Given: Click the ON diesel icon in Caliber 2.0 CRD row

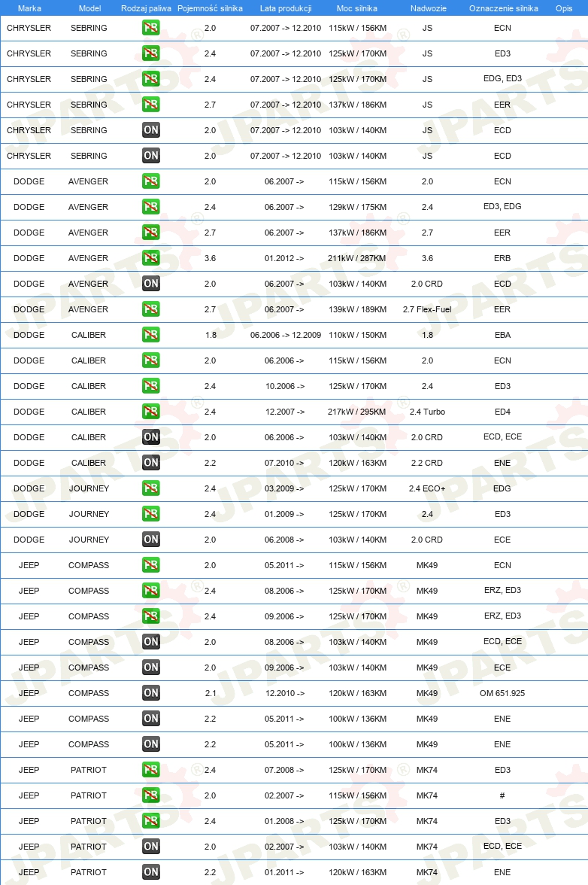Looking at the screenshot, I should pyautogui.click(x=150, y=436).
